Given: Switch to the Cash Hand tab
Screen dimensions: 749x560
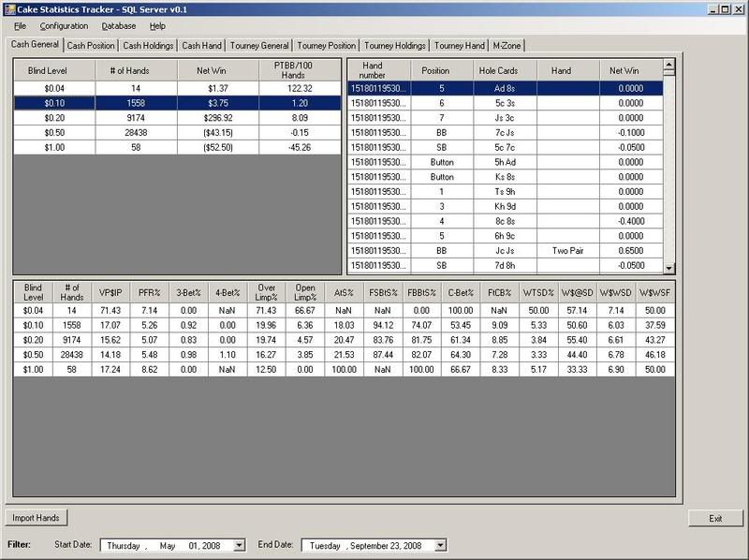Looking at the screenshot, I should coord(201,45).
